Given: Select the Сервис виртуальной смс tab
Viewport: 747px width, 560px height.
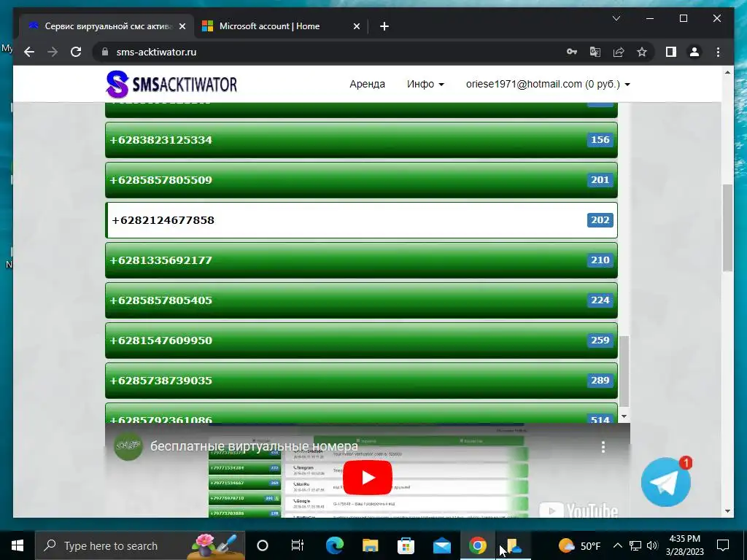Looking at the screenshot, I should tap(107, 26).
